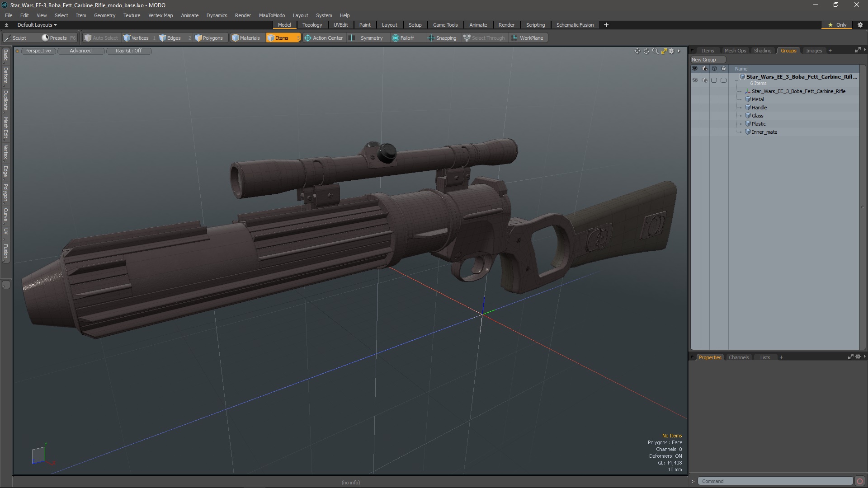Viewport: 868px width, 488px height.
Task: Select the Handle item in group
Action: [759, 108]
